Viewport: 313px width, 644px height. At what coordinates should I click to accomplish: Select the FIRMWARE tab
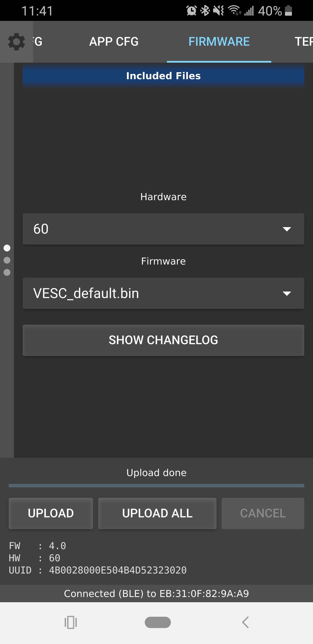219,42
